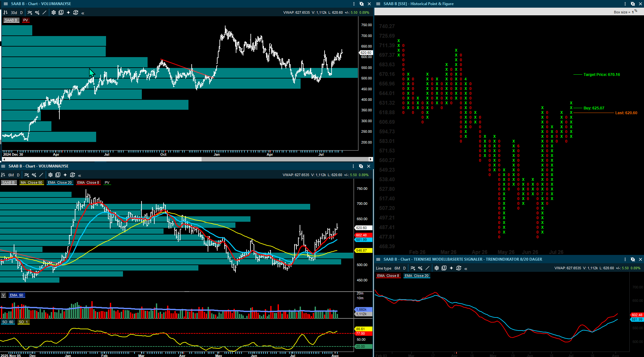
Task: Open D resolution dropdown in 30d chart toolbar
Action: click(21, 13)
